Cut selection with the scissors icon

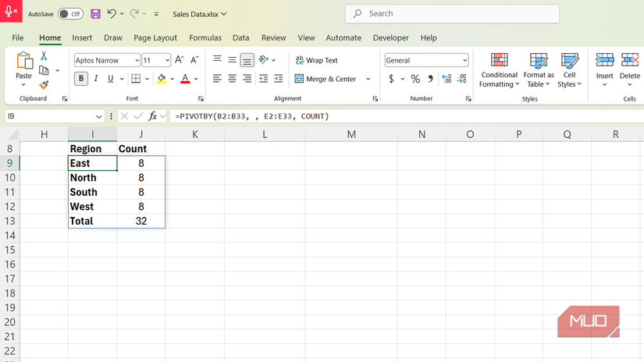44,56
